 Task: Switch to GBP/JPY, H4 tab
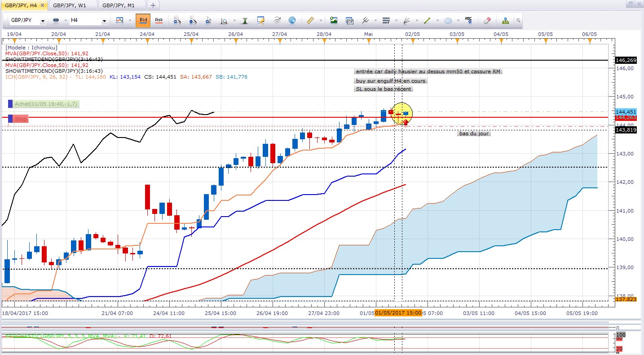[21, 5]
